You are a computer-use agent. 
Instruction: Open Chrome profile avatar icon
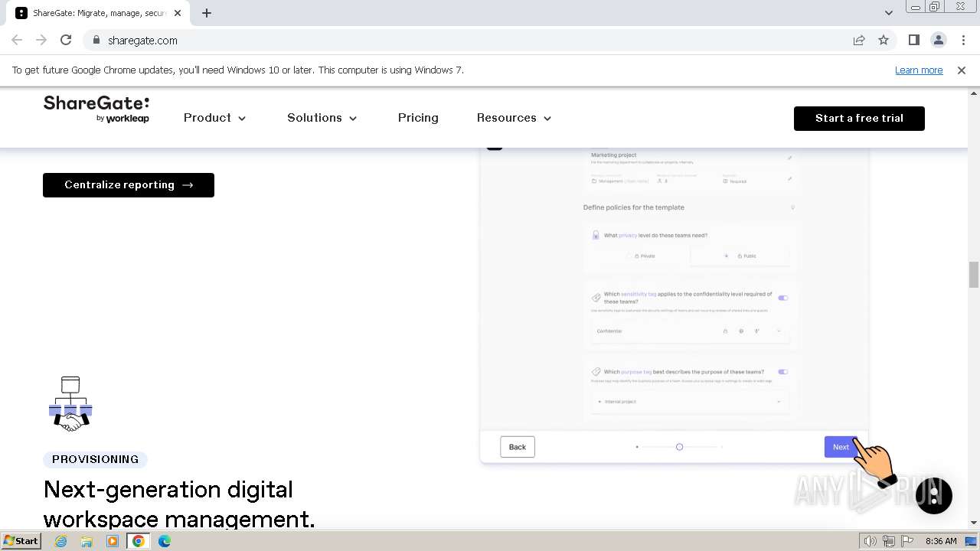pyautogui.click(x=939, y=40)
